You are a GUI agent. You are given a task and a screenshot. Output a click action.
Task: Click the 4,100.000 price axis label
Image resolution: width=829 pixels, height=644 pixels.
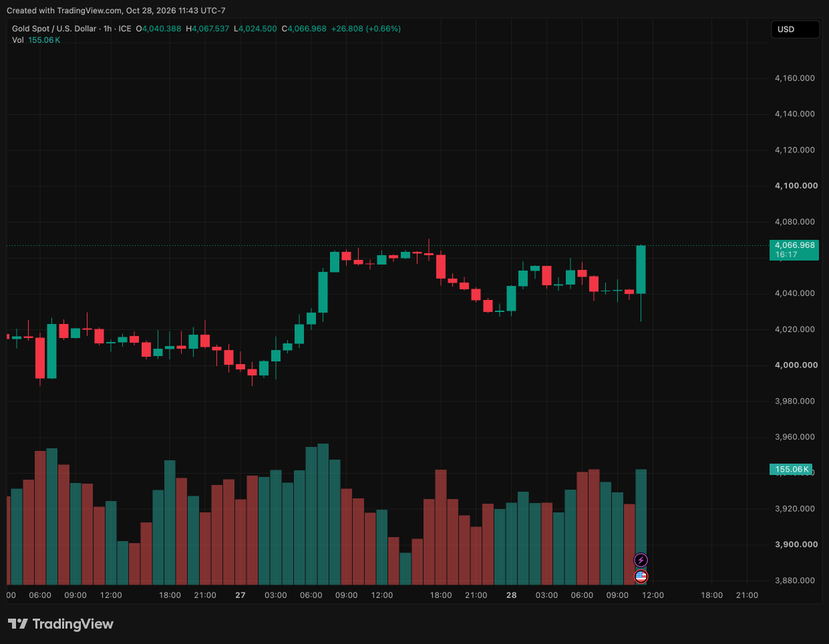click(797, 186)
